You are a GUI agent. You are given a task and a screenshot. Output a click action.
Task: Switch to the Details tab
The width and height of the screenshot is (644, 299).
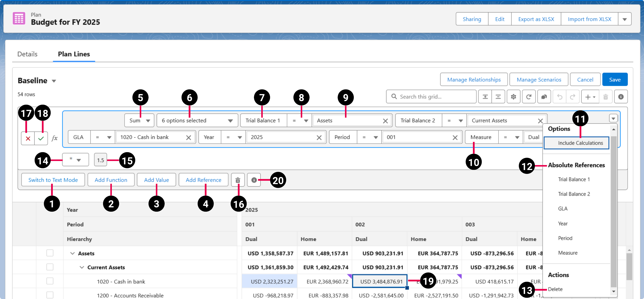point(27,54)
